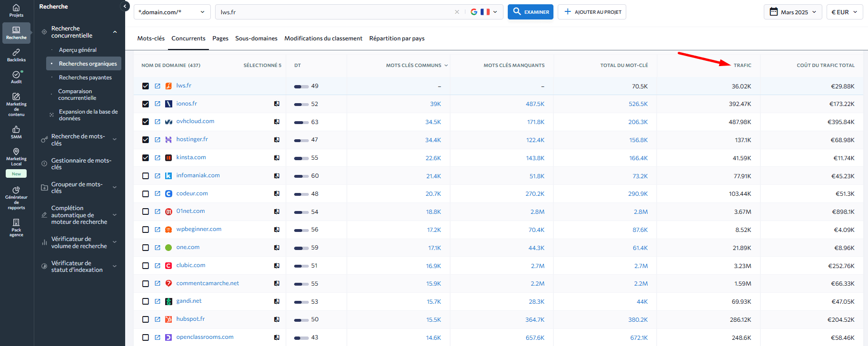Open Marketing Local sidebar icon
The width and height of the screenshot is (868, 346).
point(16,157)
